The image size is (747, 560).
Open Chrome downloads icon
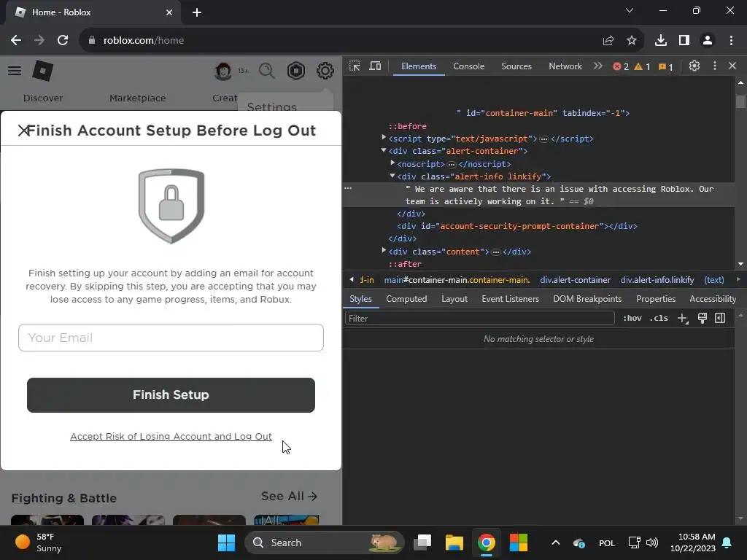click(x=661, y=41)
